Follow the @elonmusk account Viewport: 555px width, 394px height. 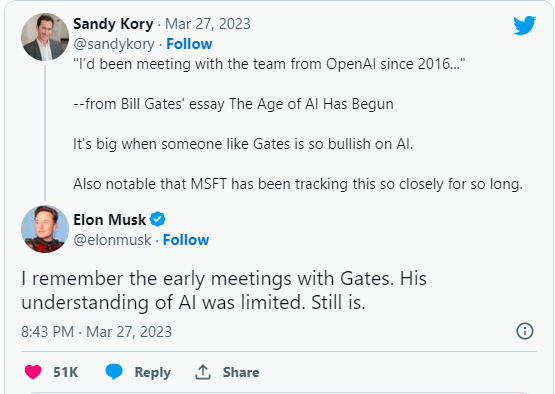coord(186,240)
